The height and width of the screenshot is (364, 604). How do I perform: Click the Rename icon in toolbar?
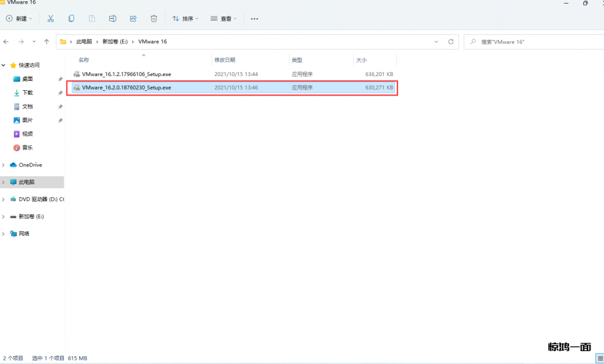click(x=112, y=19)
